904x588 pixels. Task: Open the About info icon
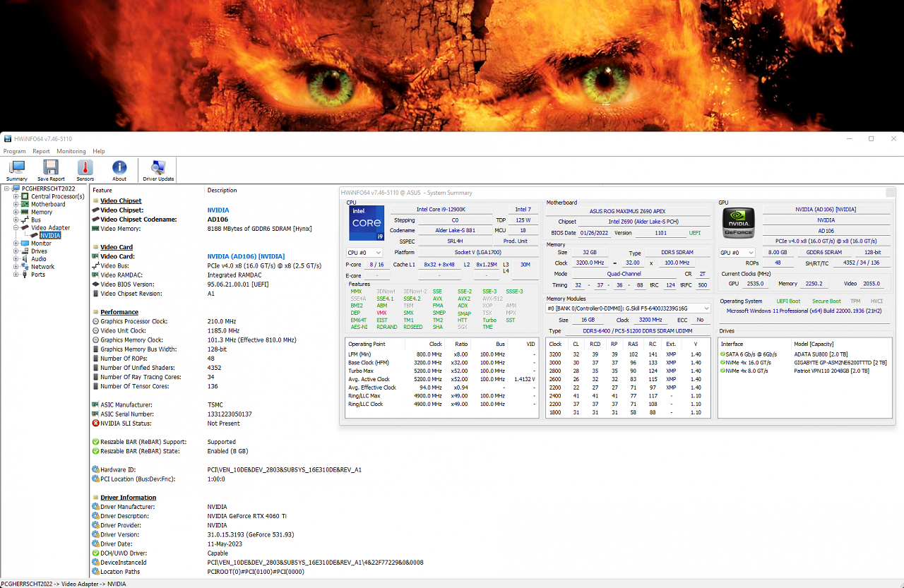click(x=119, y=168)
